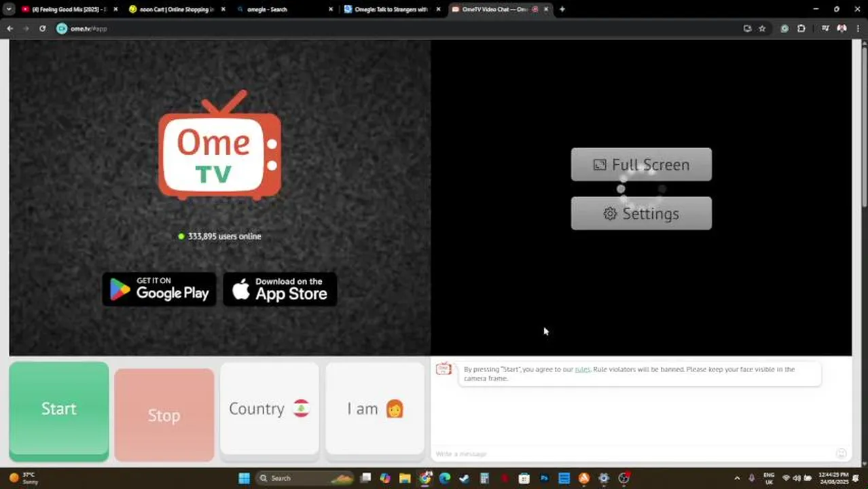This screenshot has width=868, height=489.
Task: Show hidden system tray icons
Action: [737, 478]
